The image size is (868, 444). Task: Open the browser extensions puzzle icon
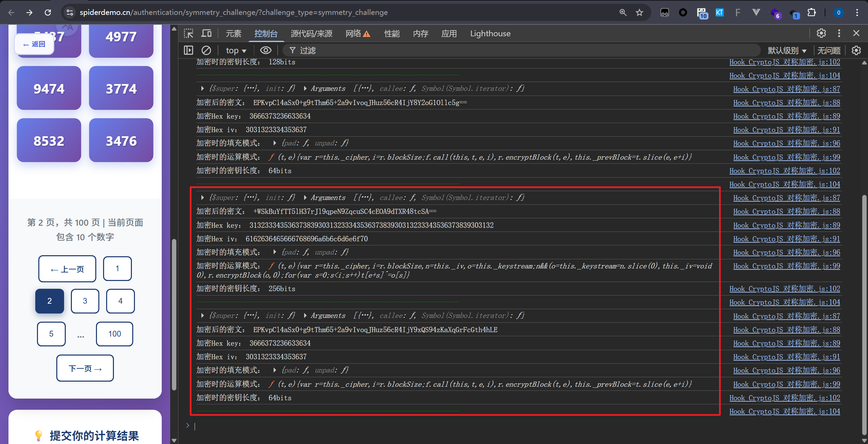point(811,13)
